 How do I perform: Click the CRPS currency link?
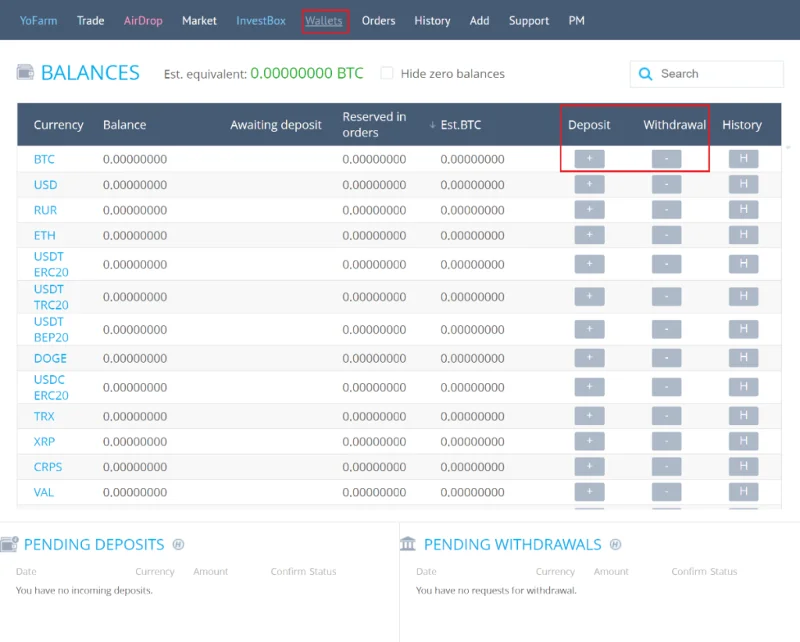click(x=48, y=467)
